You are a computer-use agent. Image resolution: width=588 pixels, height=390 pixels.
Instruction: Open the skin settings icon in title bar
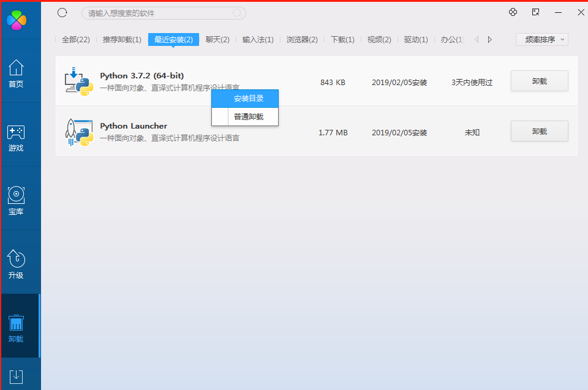point(513,12)
